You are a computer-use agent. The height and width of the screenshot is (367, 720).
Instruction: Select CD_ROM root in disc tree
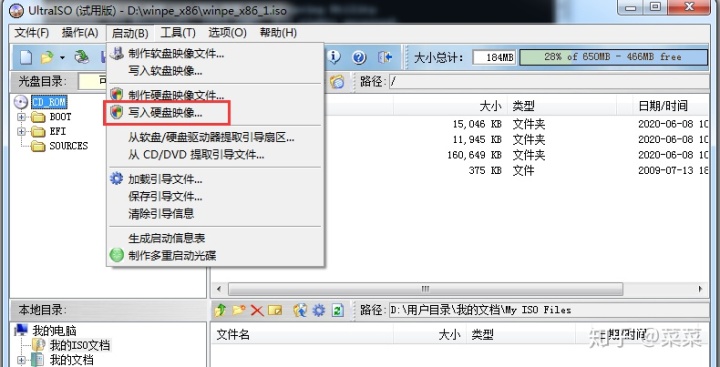pyautogui.click(x=49, y=102)
